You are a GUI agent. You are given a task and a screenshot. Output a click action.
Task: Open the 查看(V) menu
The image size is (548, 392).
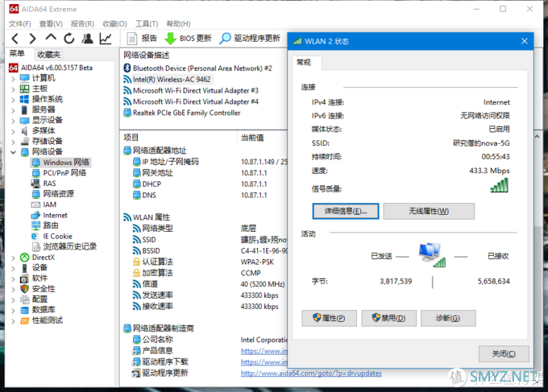51,23
